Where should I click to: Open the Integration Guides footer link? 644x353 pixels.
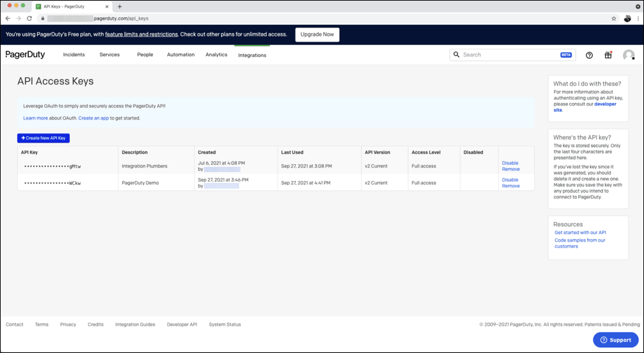pyautogui.click(x=135, y=324)
